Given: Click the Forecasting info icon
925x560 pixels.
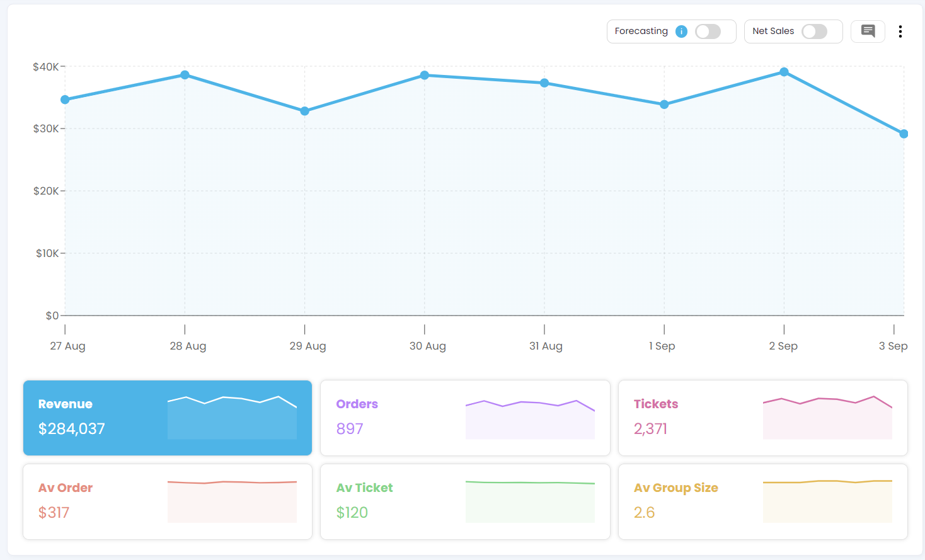Looking at the screenshot, I should tap(681, 31).
